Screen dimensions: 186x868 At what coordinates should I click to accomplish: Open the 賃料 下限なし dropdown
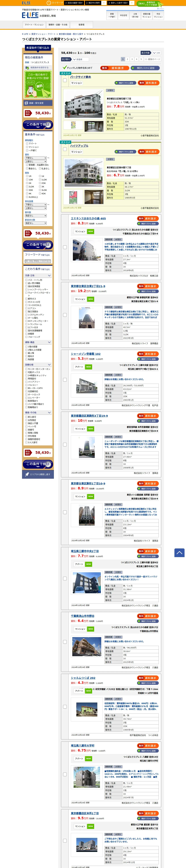[36, 158]
